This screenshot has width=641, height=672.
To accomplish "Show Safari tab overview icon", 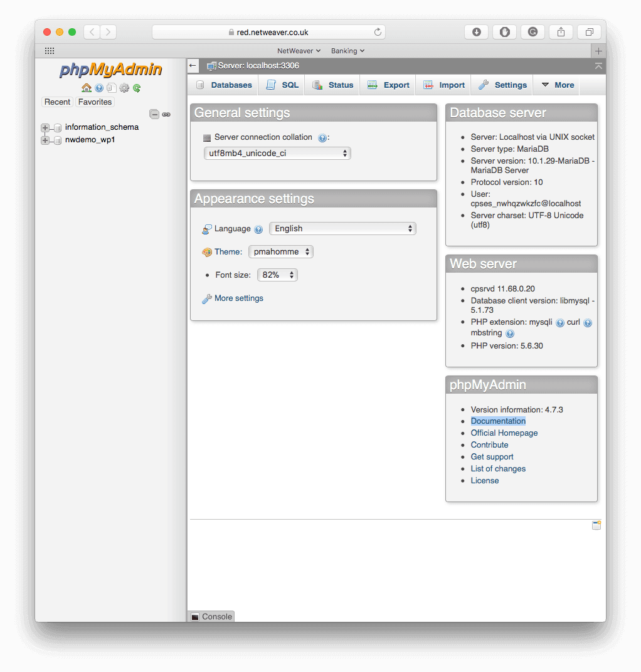I will point(590,32).
